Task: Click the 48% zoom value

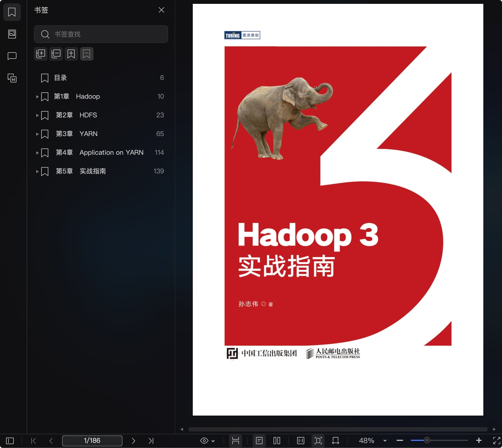Action: (x=367, y=441)
